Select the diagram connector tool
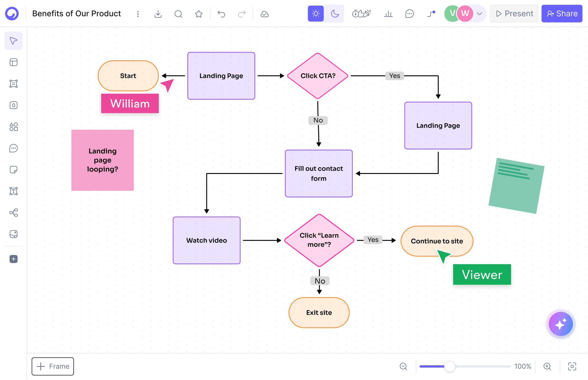This screenshot has width=588, height=380. pyautogui.click(x=14, y=213)
